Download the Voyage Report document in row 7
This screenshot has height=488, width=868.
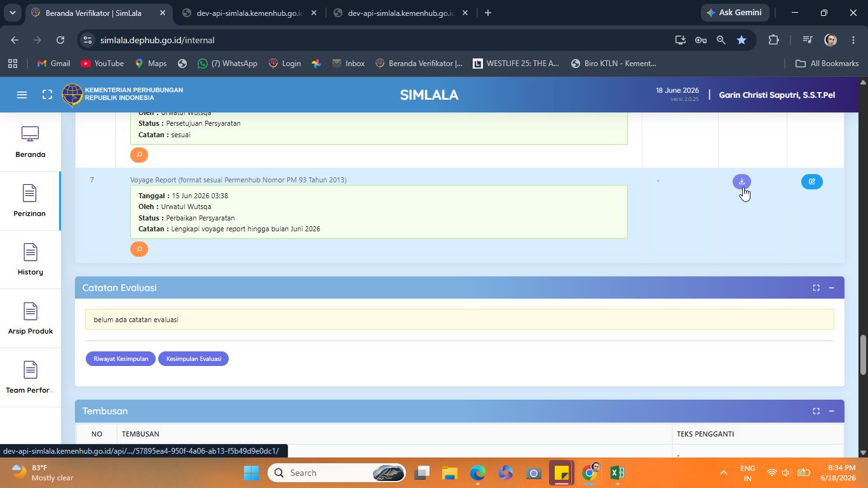coord(742,182)
